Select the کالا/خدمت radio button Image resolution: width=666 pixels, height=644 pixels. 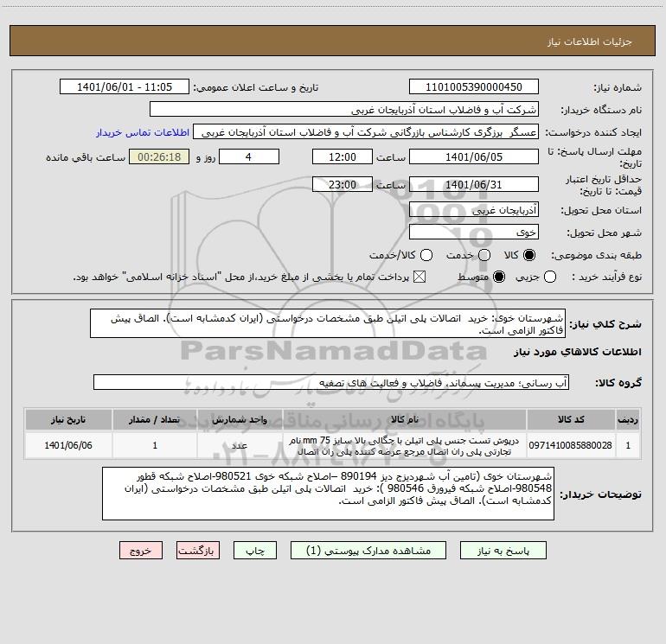pos(426,255)
